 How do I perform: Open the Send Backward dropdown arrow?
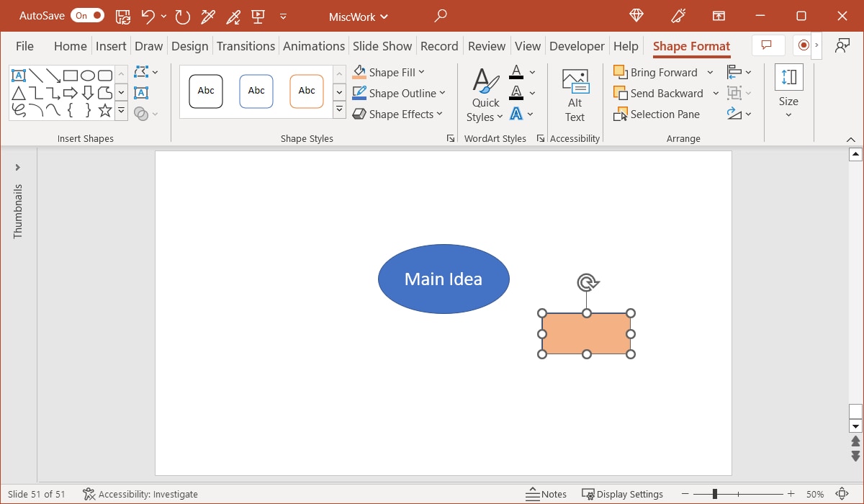[715, 93]
